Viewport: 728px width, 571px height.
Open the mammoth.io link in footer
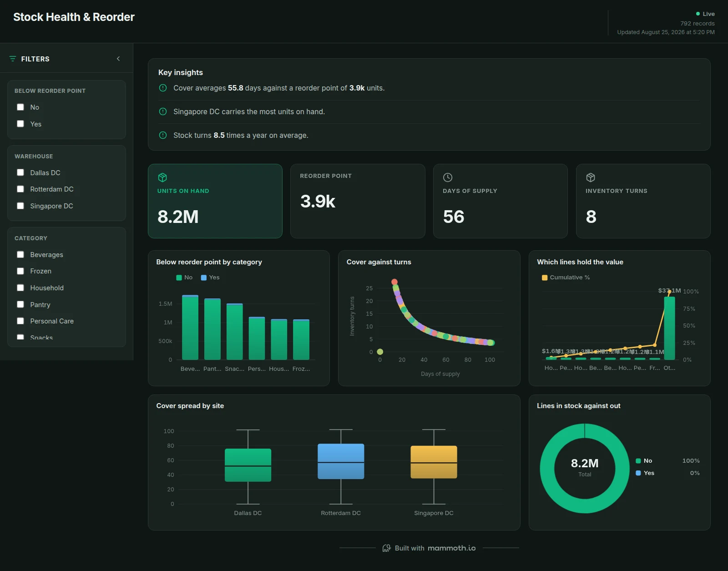point(451,548)
